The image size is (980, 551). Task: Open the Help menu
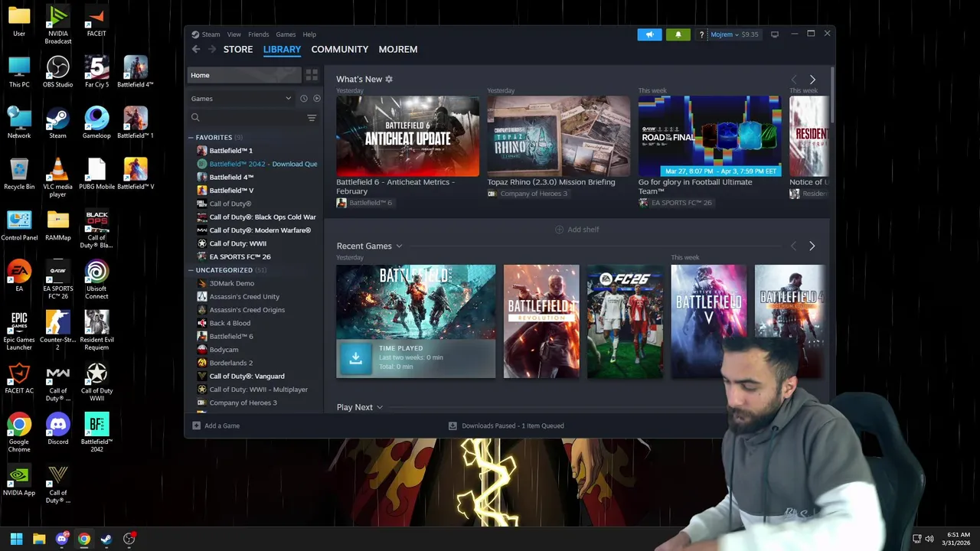309,34
